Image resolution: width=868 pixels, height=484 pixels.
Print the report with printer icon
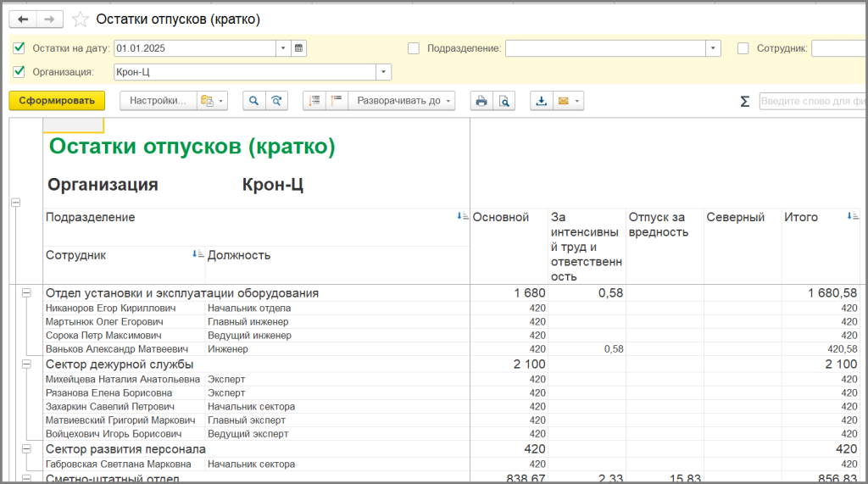481,101
